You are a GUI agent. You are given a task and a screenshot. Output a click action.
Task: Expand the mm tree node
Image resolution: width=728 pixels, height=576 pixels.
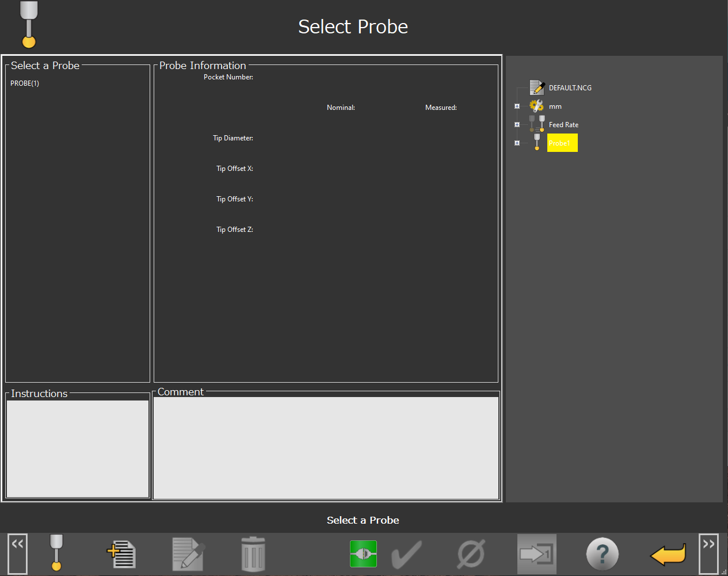point(517,106)
